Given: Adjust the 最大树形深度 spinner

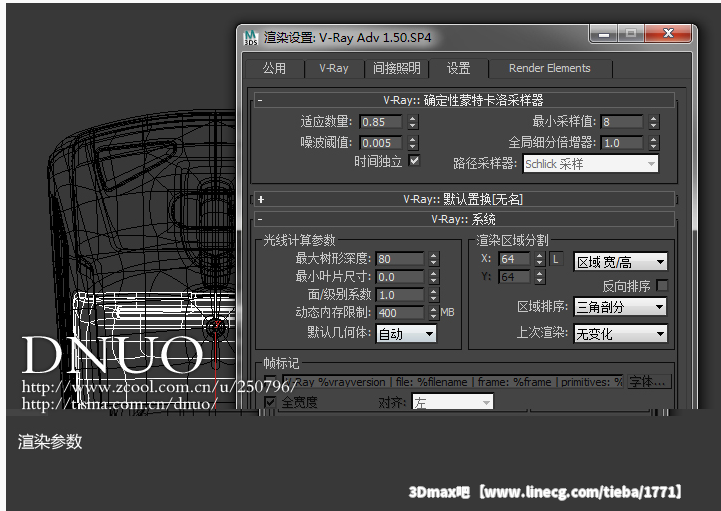Looking at the screenshot, I should pos(434,259).
